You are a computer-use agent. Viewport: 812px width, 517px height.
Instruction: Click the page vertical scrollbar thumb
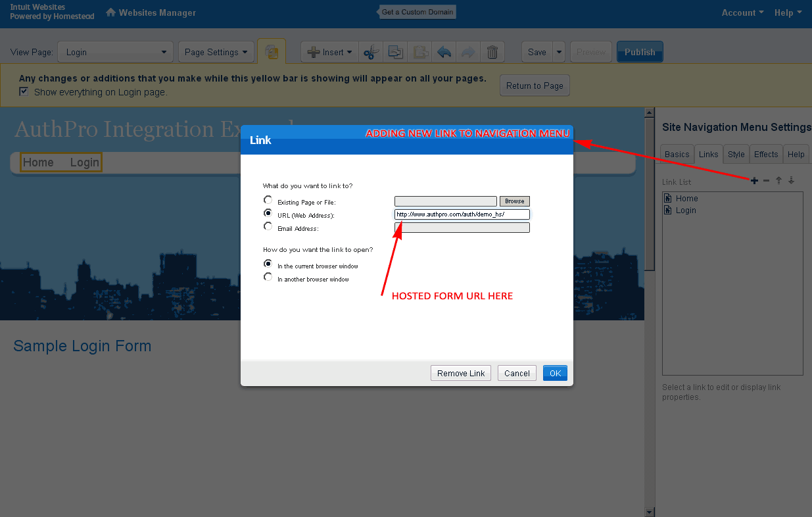click(x=650, y=194)
